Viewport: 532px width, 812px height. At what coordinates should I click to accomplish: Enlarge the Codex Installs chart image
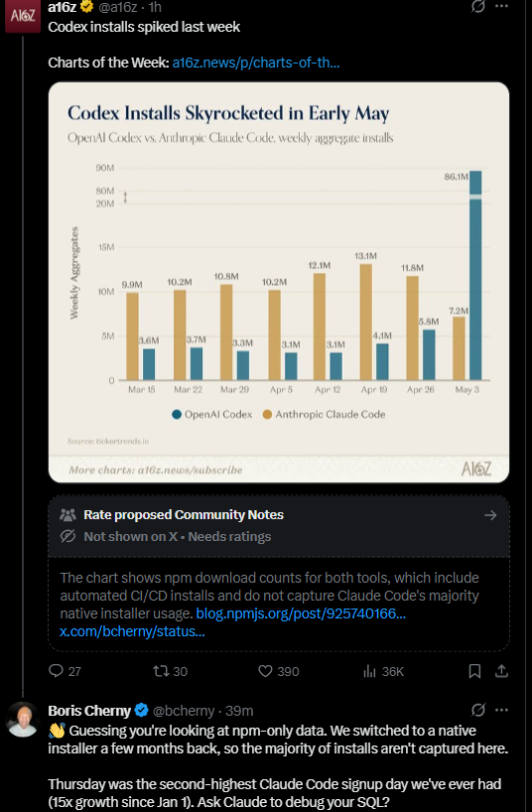[279, 282]
